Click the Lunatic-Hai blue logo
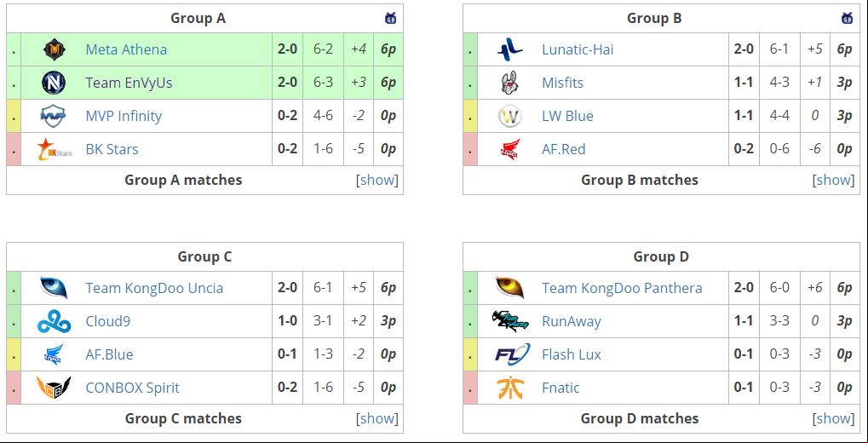 coord(510,49)
